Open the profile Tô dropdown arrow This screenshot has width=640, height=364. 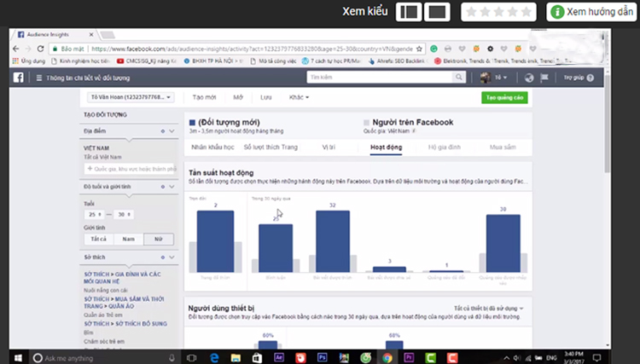pyautogui.click(x=505, y=78)
